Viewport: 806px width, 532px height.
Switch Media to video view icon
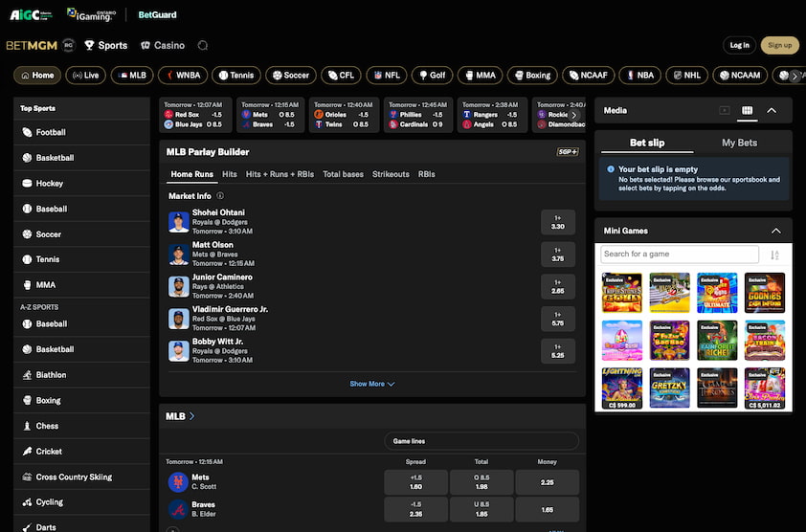(x=725, y=110)
